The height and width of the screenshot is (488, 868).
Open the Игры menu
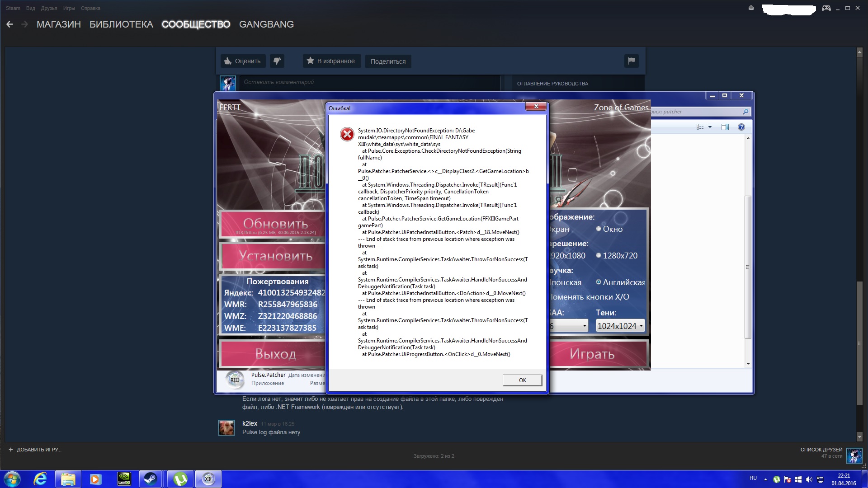point(69,8)
